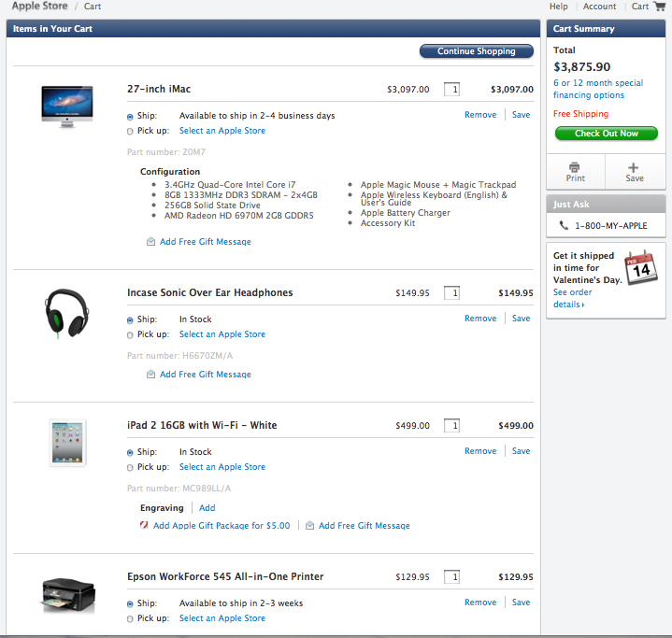Open Cart text link in top navigation
Viewport: 672px width, 638px height.
(x=640, y=7)
